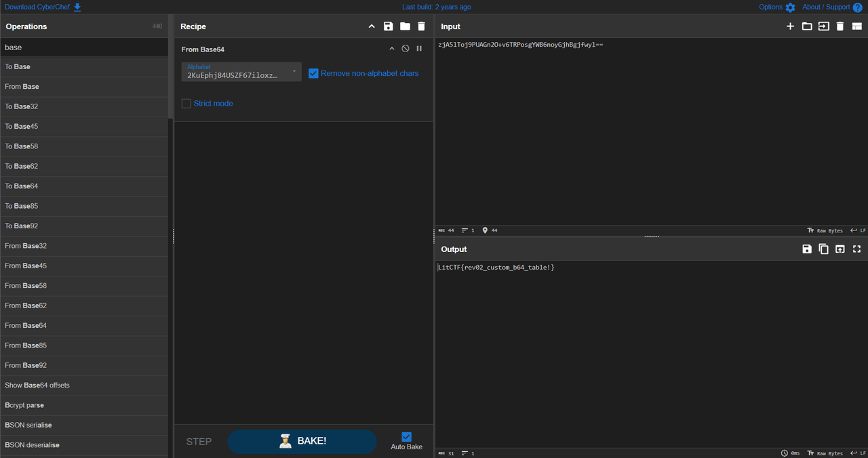Viewport: 868px width, 458px height.
Task: Select the To Base85 operation
Action: pos(84,206)
